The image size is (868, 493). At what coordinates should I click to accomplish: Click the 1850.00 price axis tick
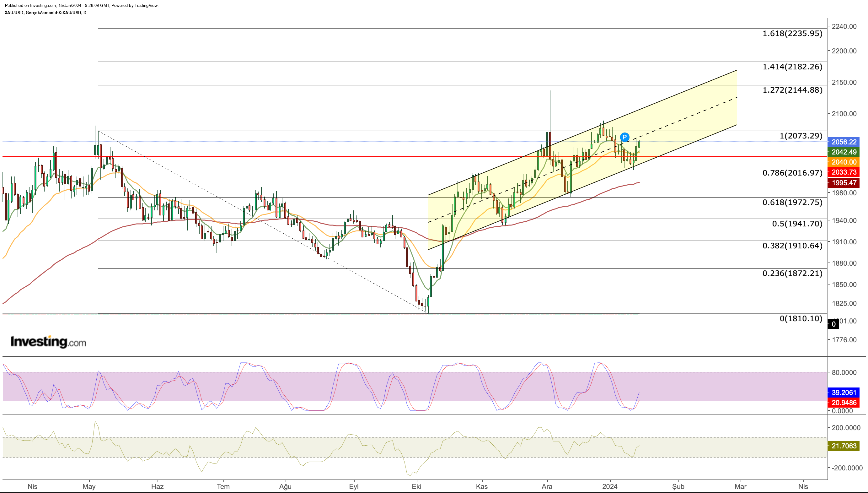(844, 285)
